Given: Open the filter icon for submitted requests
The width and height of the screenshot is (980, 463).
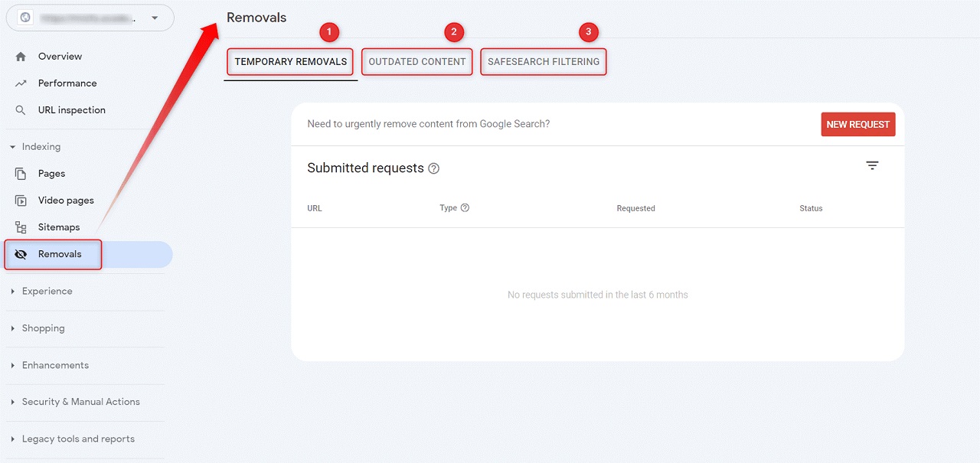Looking at the screenshot, I should click(872, 165).
